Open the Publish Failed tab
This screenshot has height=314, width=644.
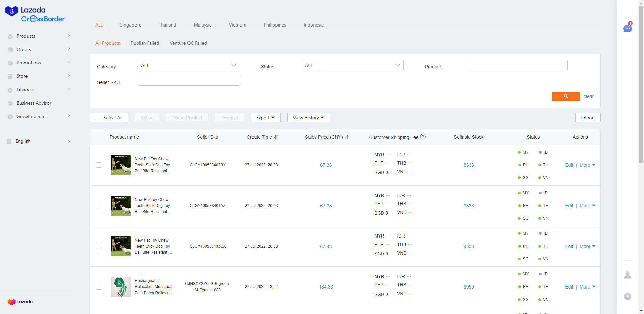pyautogui.click(x=145, y=43)
